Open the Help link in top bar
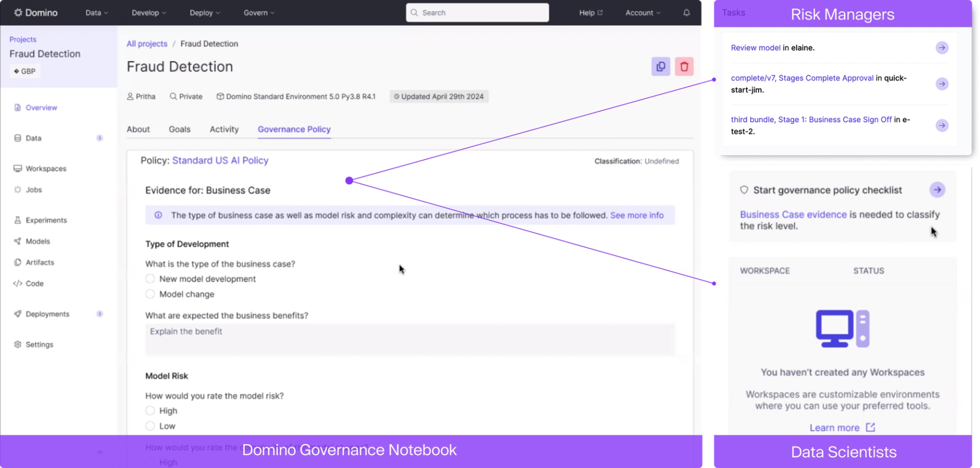Viewport: 980px width, 468px height. [x=591, y=13]
